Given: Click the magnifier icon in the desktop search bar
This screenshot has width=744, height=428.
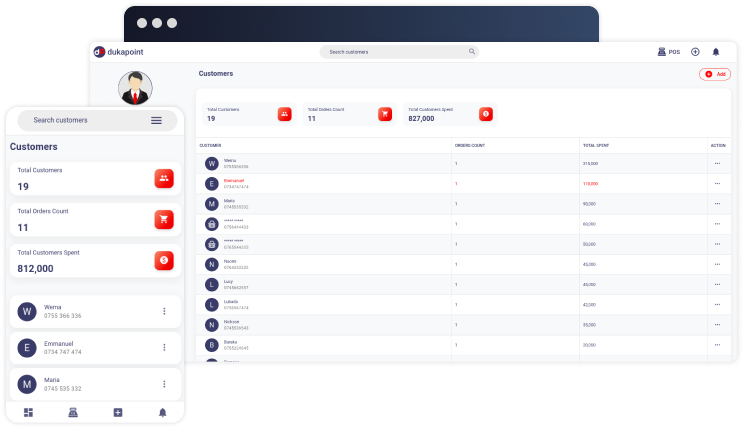Looking at the screenshot, I should tap(472, 51).
